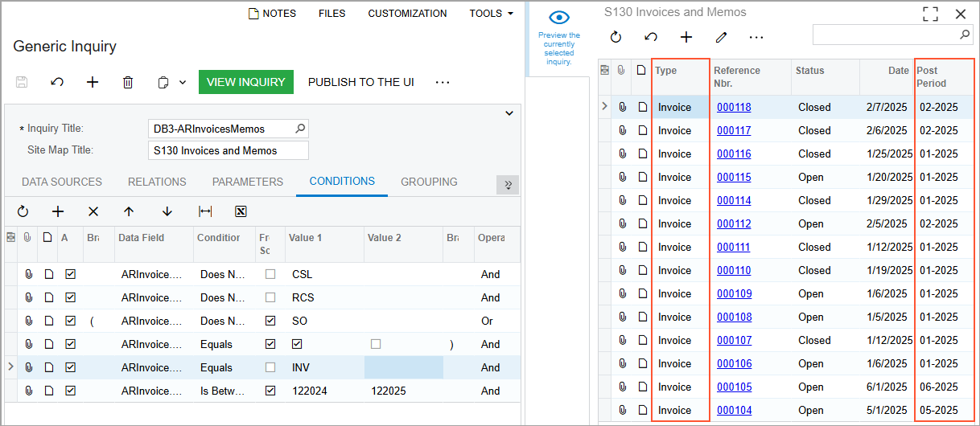Click the trash delete icon in Generic Inquiry toolbar
Screen dimensions: 980x426
click(128, 82)
